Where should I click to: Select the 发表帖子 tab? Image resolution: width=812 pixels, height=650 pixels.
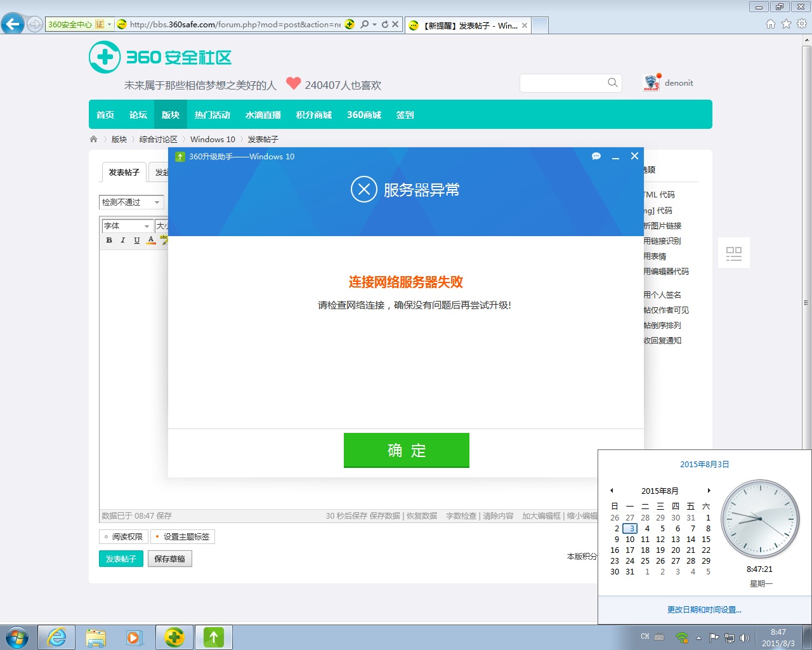click(x=123, y=172)
